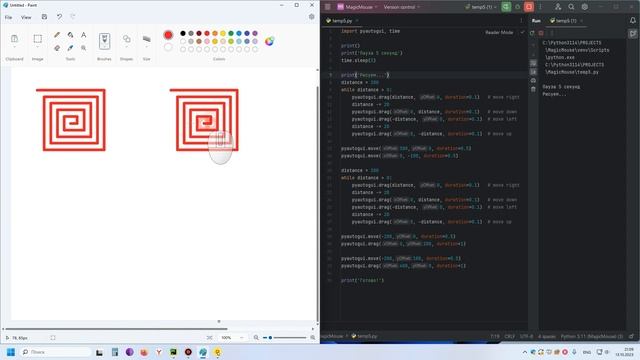This screenshot has width=640, height=360.
Task: Open the Windows Start menu
Action: point(11,352)
